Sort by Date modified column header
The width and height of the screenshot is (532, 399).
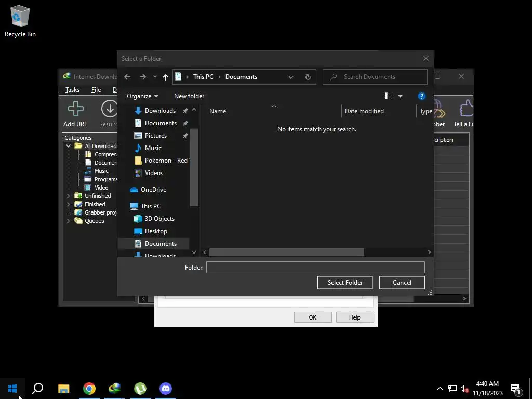pos(364,111)
